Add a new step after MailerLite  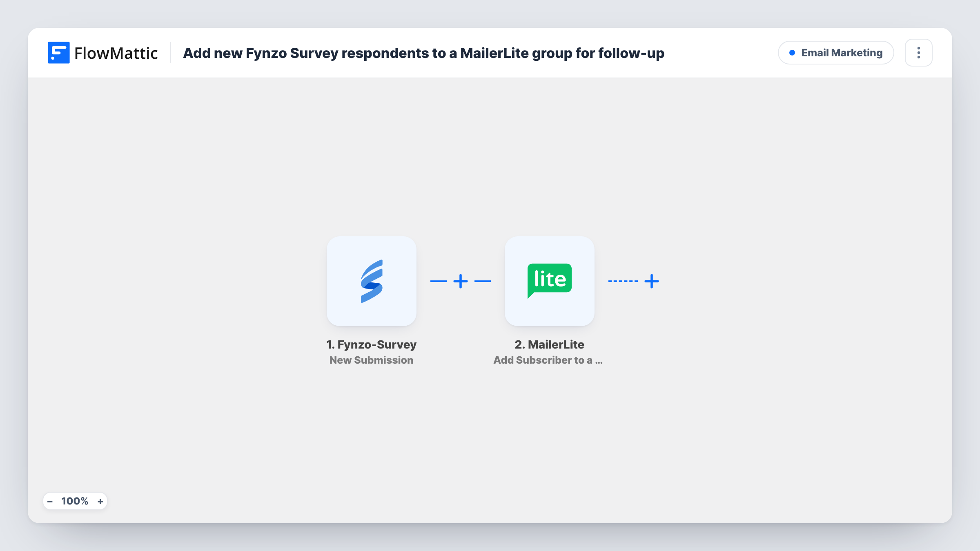click(x=651, y=281)
